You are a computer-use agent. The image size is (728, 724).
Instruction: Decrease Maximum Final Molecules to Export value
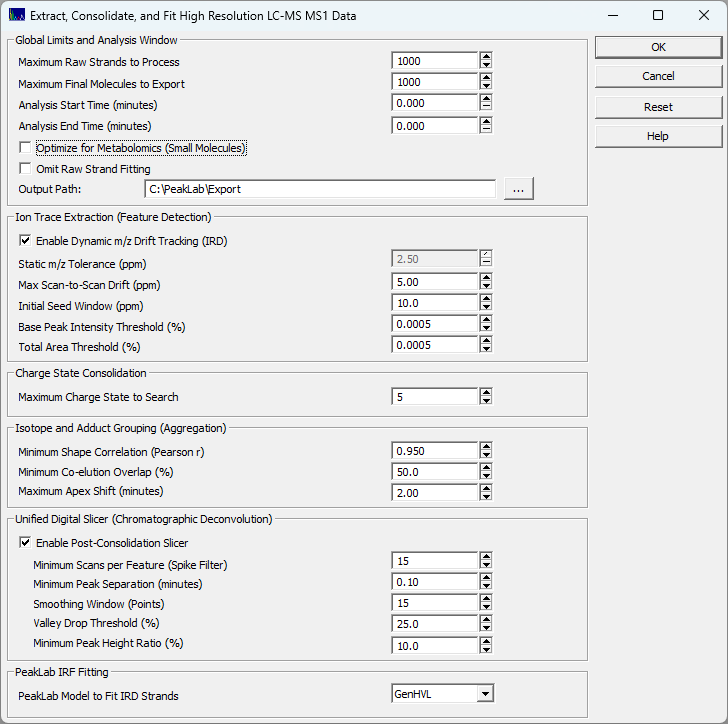[486, 88]
